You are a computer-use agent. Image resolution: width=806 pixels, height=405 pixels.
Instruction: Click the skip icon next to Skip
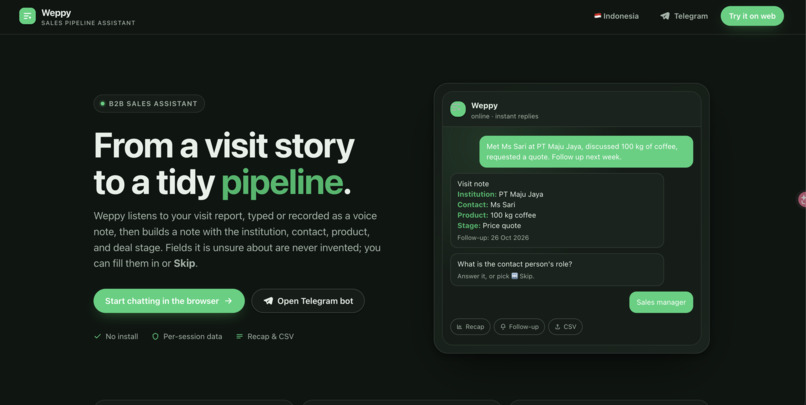pos(515,276)
